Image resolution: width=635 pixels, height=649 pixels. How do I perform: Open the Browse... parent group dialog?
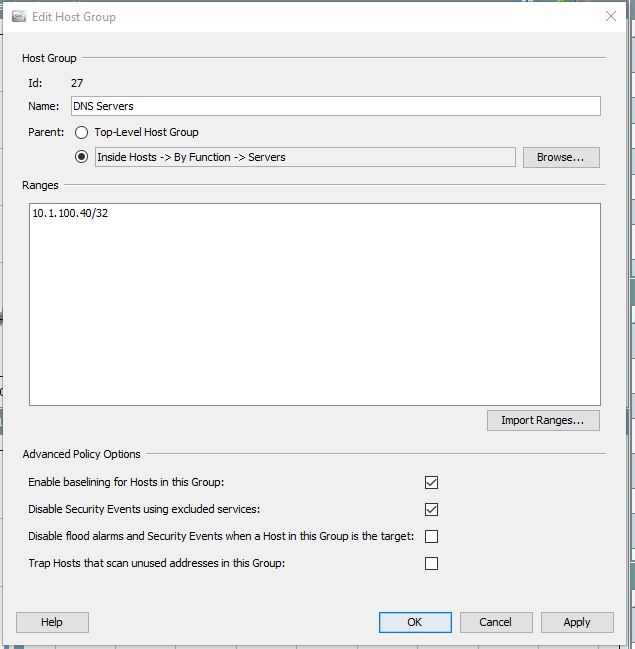pyautogui.click(x=561, y=157)
